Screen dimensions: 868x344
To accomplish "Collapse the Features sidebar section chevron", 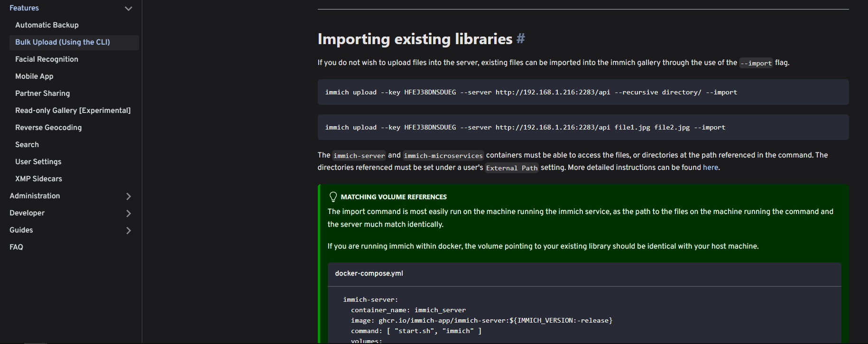I will click(x=128, y=9).
